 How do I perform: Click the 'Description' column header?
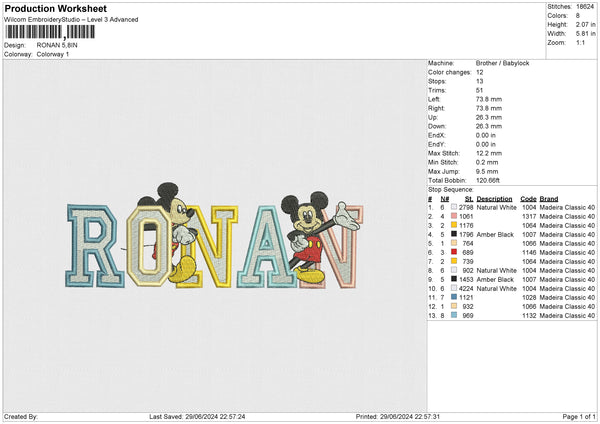pyautogui.click(x=494, y=198)
